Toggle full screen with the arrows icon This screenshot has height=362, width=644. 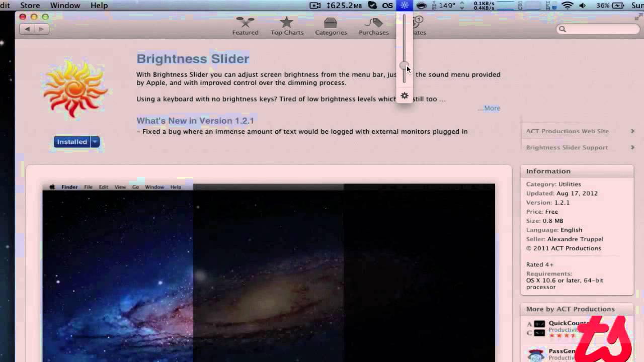point(638,17)
